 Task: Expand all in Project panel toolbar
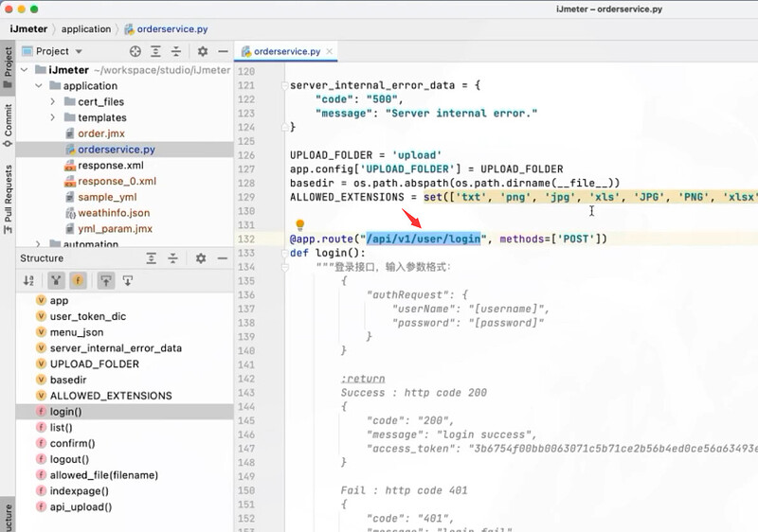click(x=155, y=51)
